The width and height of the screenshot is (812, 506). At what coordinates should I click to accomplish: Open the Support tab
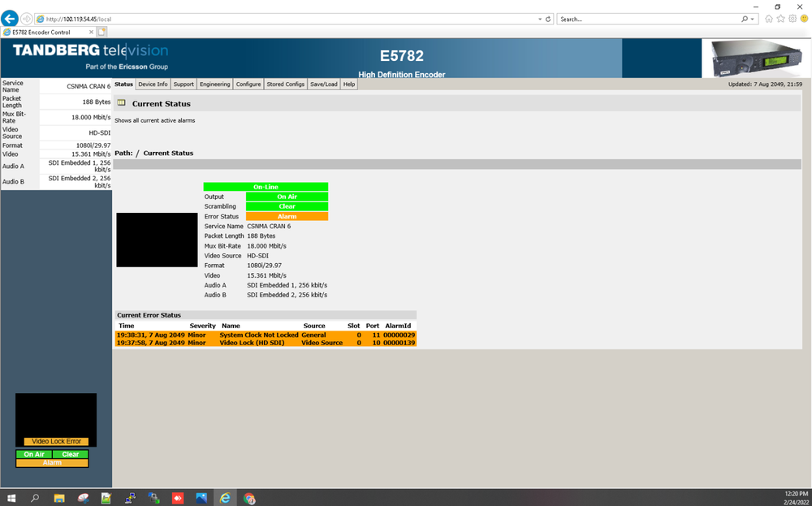pyautogui.click(x=184, y=84)
